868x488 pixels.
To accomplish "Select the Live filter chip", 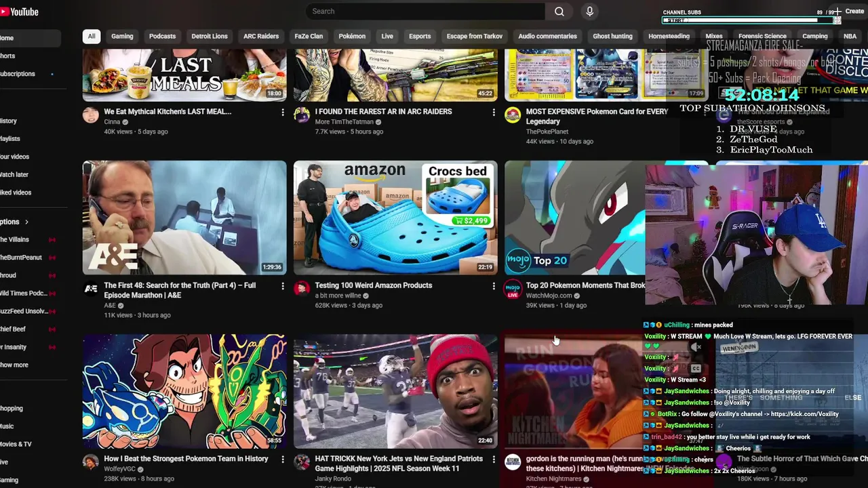I will (387, 37).
